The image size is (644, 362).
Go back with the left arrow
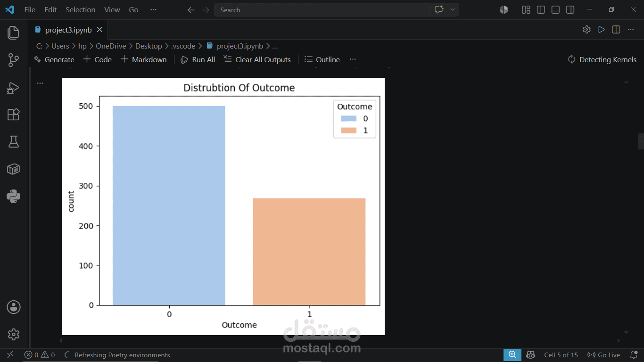click(x=190, y=10)
